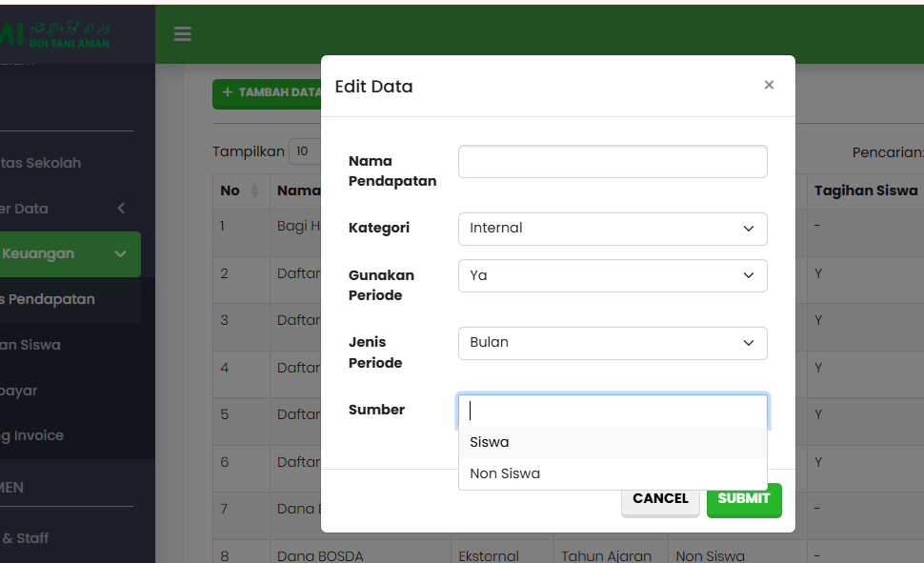Open Identitas Sekolah in sidebar
The image size is (924, 563).
point(43,163)
